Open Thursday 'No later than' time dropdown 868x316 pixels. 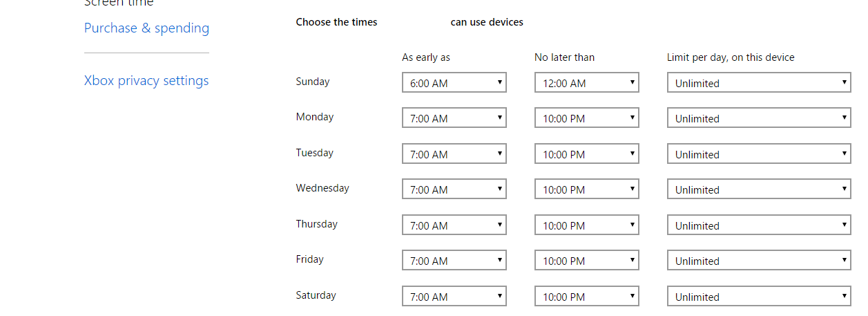point(587,225)
